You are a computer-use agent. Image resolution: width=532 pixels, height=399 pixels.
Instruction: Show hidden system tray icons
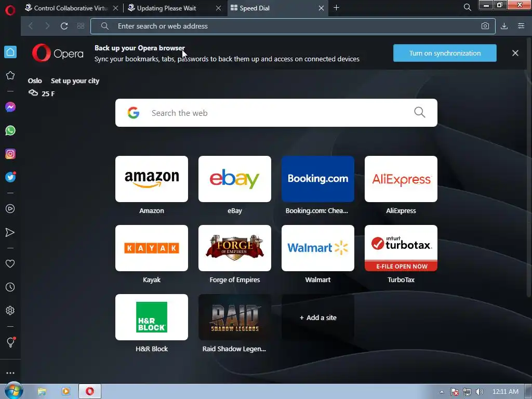(x=442, y=392)
